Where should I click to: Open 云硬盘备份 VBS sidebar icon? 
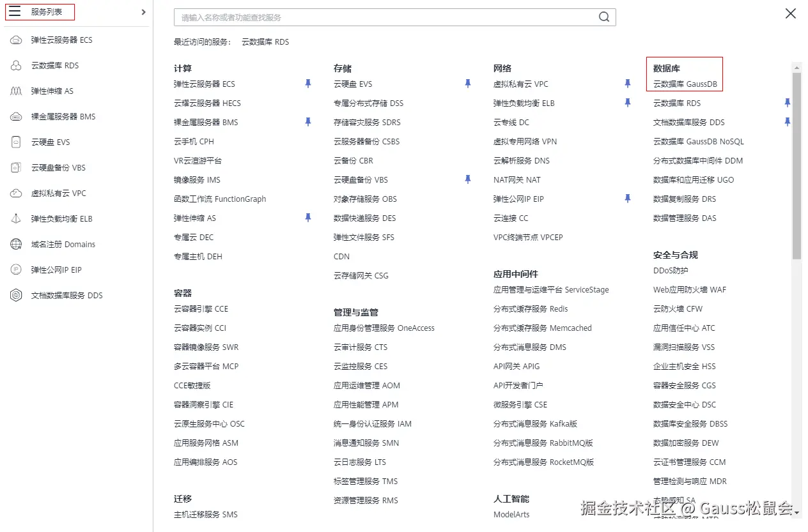(17, 167)
